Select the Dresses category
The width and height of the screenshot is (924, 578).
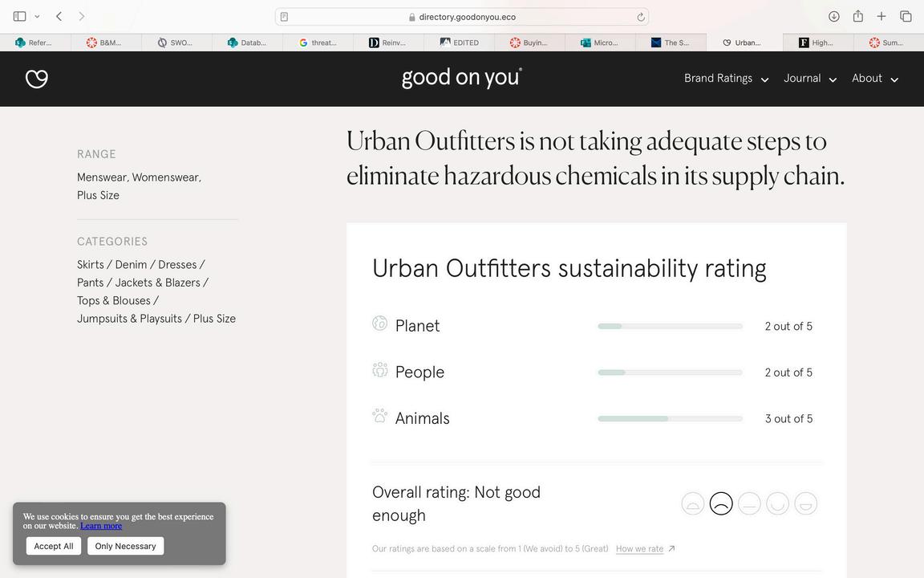tap(177, 265)
